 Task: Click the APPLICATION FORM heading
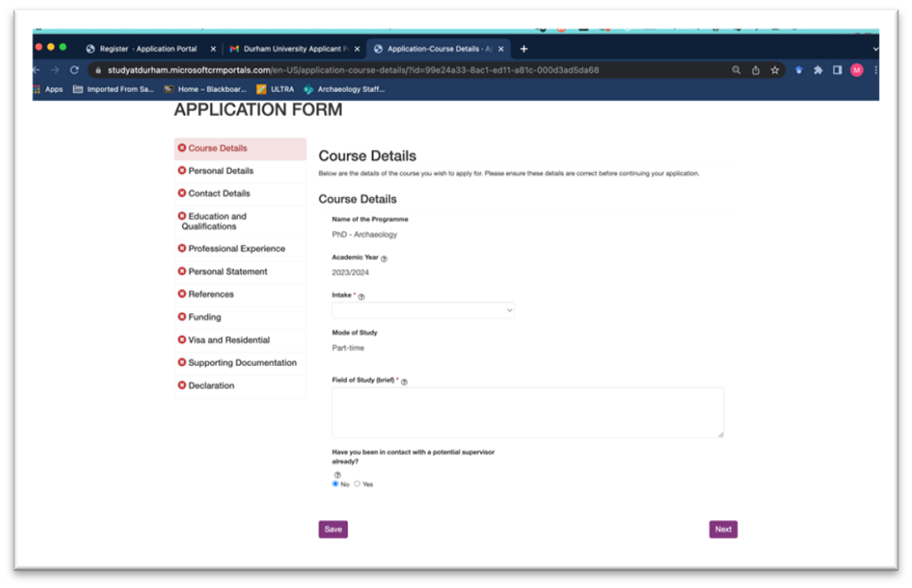point(258,110)
